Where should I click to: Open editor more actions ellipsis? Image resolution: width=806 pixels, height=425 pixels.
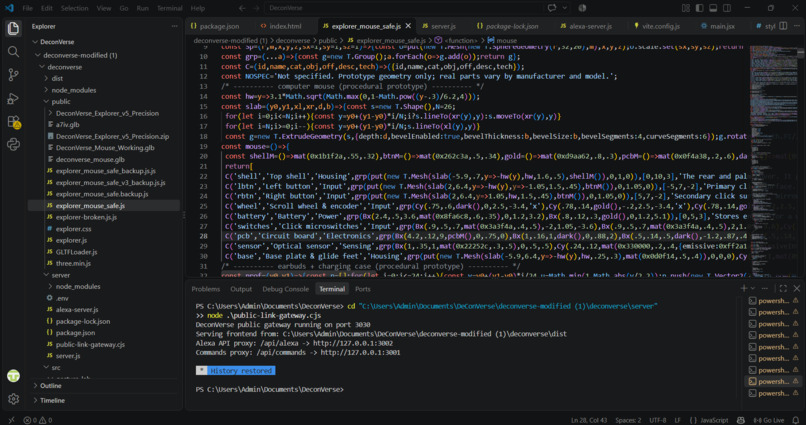point(797,26)
